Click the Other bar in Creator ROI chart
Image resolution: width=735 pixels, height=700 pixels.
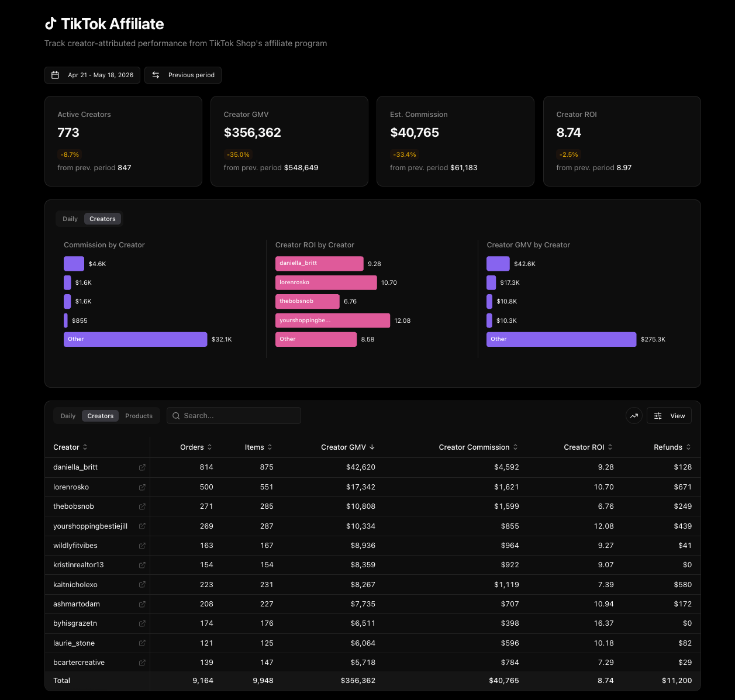coord(316,339)
